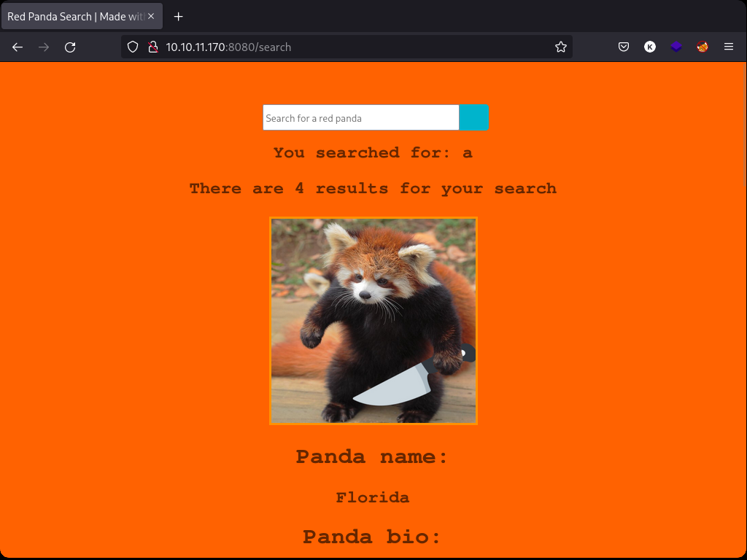Click the forward navigation arrow

pyautogui.click(x=43, y=47)
